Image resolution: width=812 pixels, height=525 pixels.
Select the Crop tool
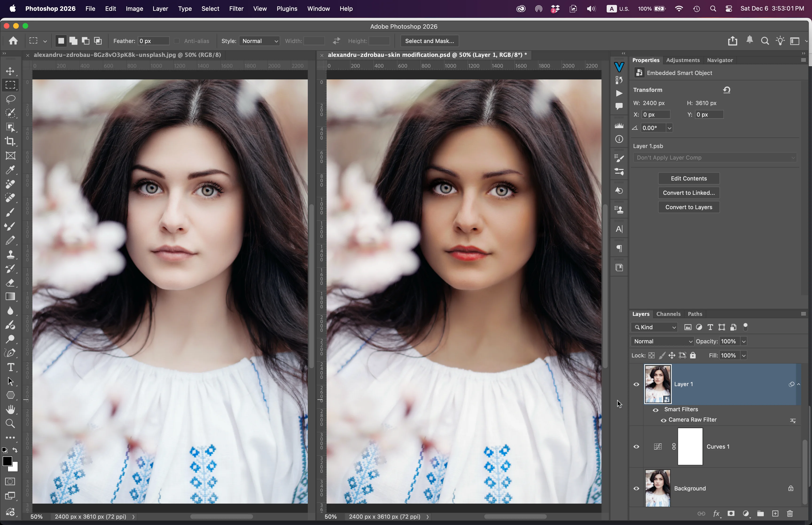[x=10, y=141]
